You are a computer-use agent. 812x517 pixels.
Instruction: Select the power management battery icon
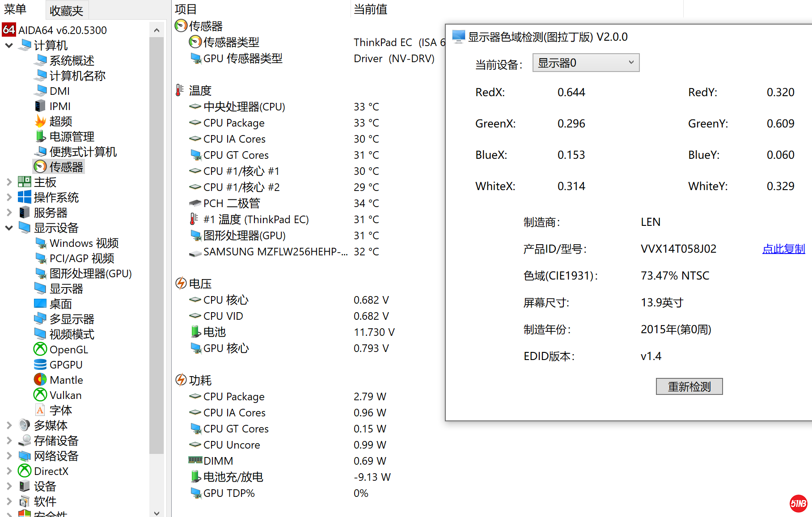[40, 136]
